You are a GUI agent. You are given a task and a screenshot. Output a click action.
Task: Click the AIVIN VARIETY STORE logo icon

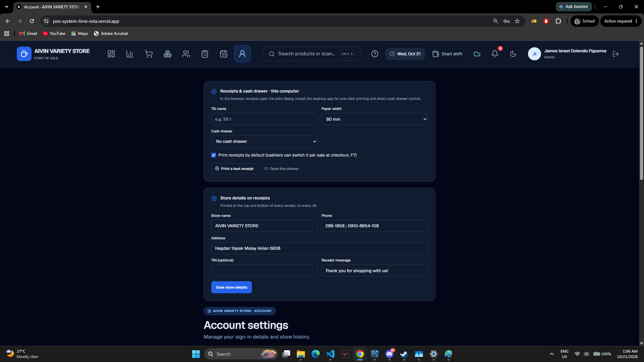tap(24, 54)
